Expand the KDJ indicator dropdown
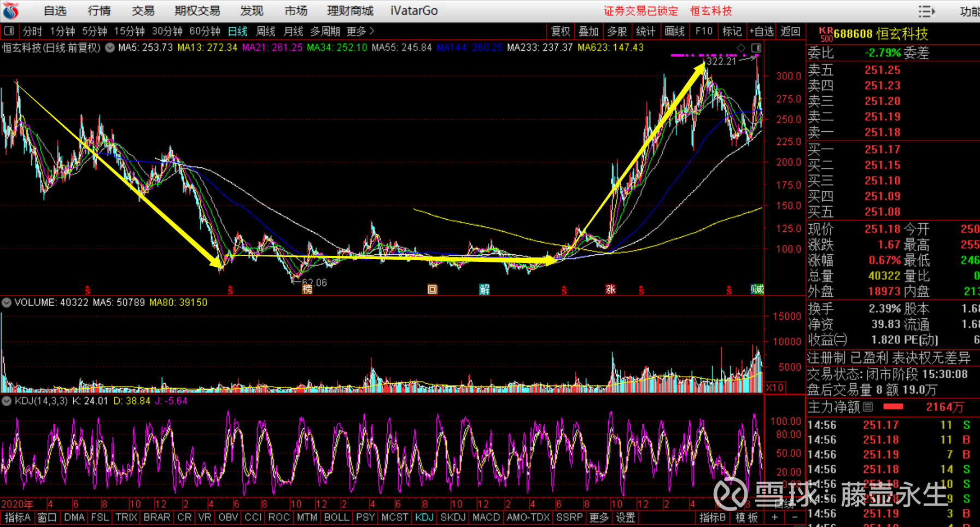 coord(7,401)
